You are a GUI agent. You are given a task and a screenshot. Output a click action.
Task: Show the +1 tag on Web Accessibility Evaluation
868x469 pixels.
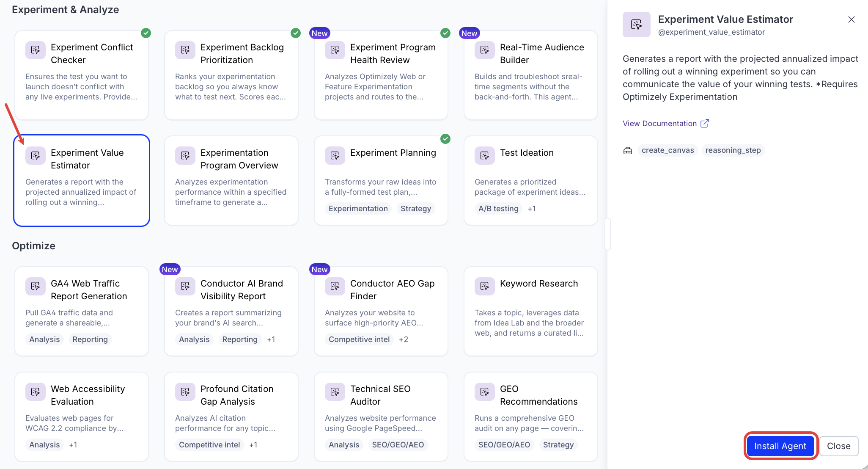[73, 445]
